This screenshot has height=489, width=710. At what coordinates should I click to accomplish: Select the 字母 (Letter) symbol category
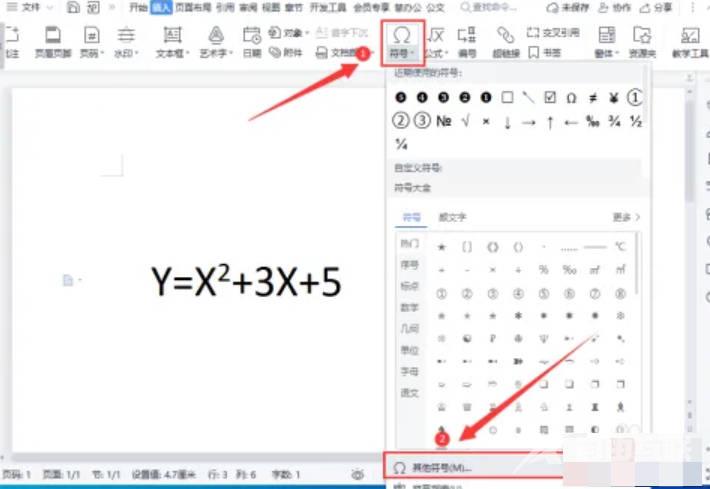tap(409, 371)
